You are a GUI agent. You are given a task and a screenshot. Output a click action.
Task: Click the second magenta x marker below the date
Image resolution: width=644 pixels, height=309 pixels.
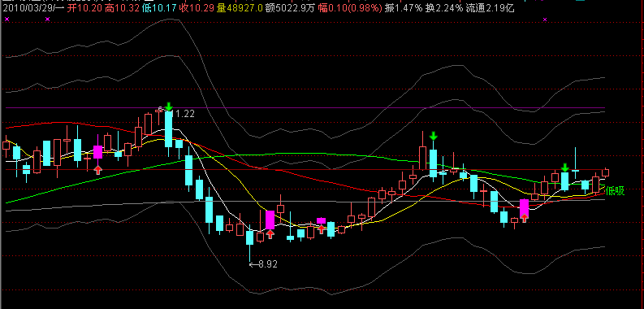(47, 19)
